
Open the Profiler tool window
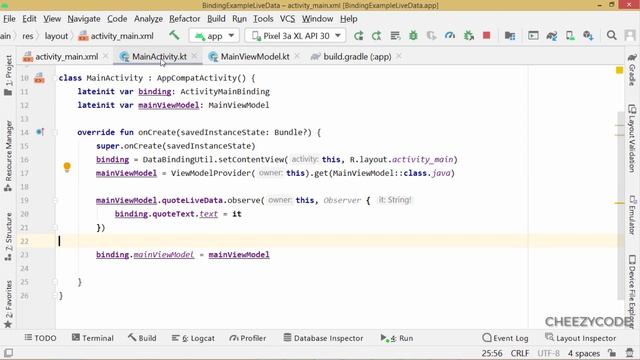point(248,338)
